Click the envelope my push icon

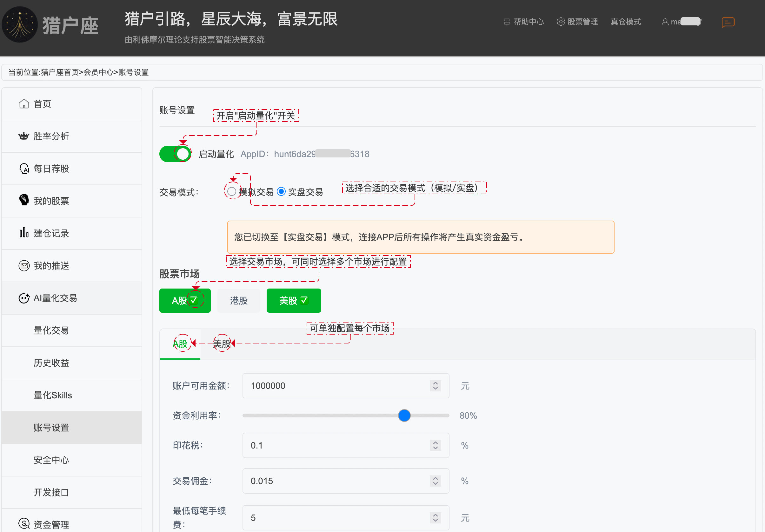24,265
